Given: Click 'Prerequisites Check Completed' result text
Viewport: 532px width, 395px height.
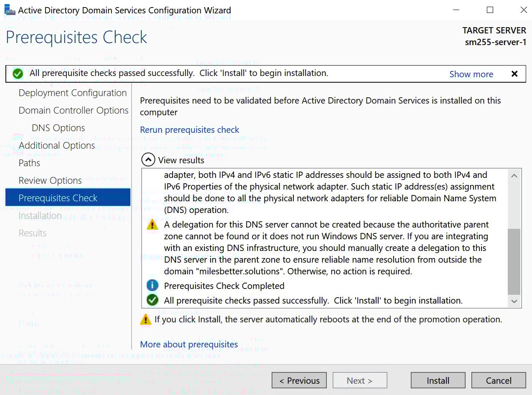Looking at the screenshot, I should 224,286.
